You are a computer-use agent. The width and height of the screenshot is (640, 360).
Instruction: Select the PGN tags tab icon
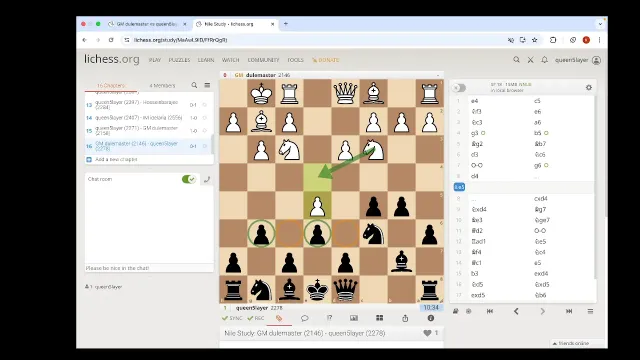(x=279, y=318)
